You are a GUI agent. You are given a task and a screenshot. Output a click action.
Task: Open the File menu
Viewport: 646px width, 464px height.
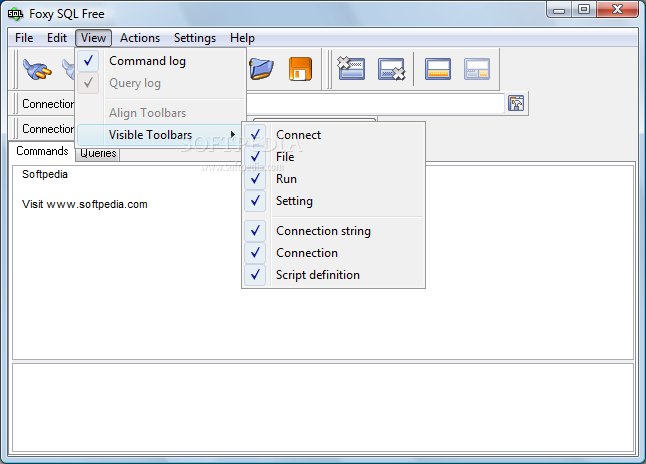tap(24, 38)
